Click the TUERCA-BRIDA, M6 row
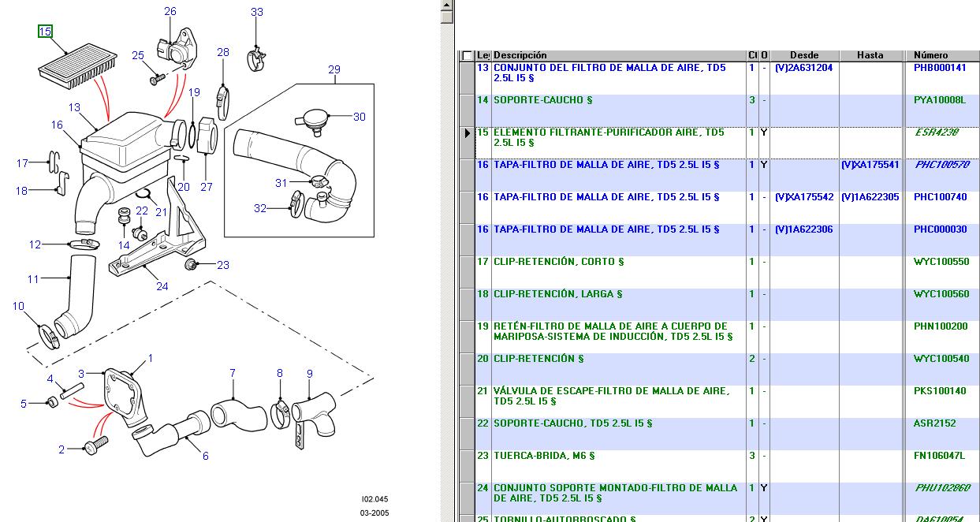Screen dimensions: 980x522 (x=544, y=456)
